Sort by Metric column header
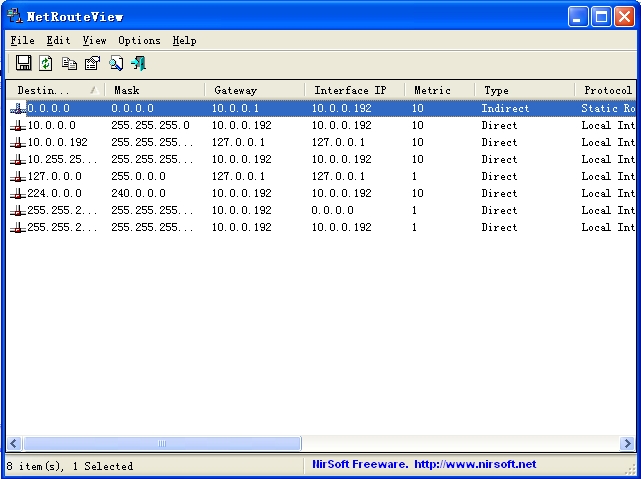This screenshot has height=479, width=641. 438,90
